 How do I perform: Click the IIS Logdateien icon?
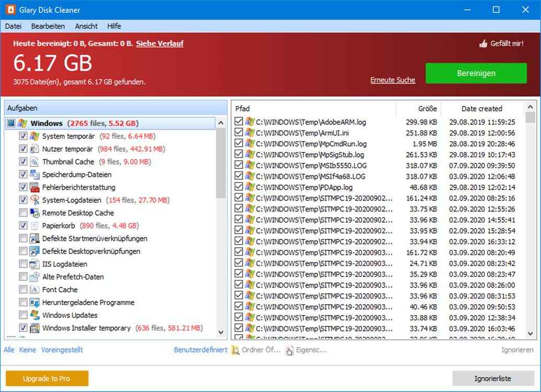pyautogui.click(x=34, y=263)
